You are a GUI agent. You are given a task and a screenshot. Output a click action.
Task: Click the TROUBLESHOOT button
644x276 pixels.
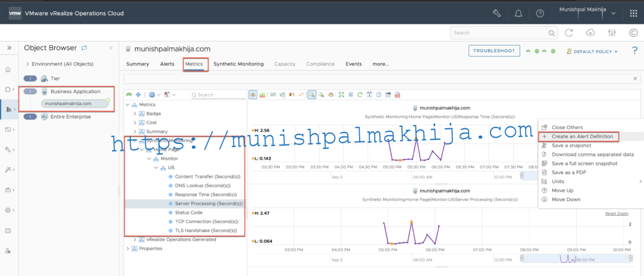pyautogui.click(x=494, y=51)
